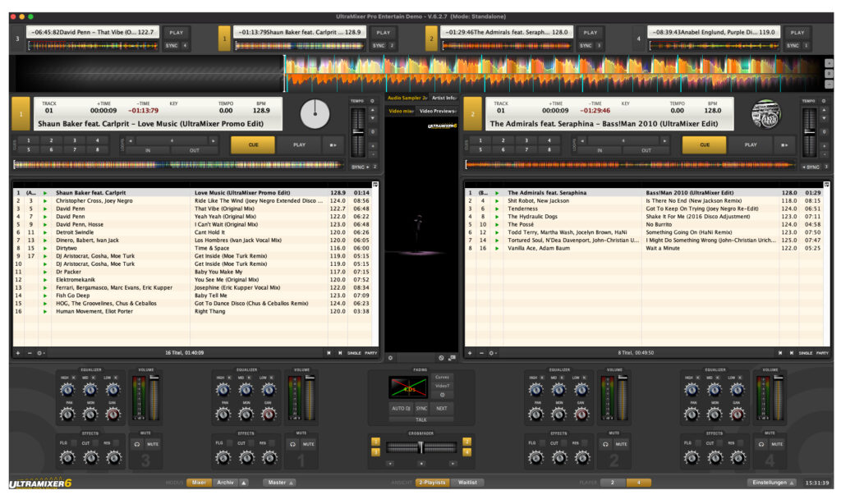Image resolution: width=841 pixels, height=504 pixels.
Task: Click the crossfader slider handle
Action: (420, 447)
